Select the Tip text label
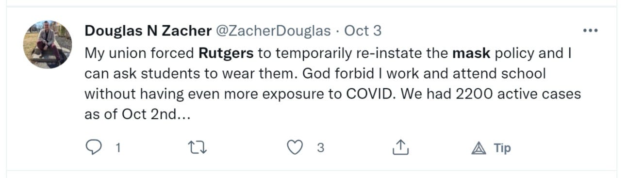The width and height of the screenshot is (644, 178). [502, 148]
